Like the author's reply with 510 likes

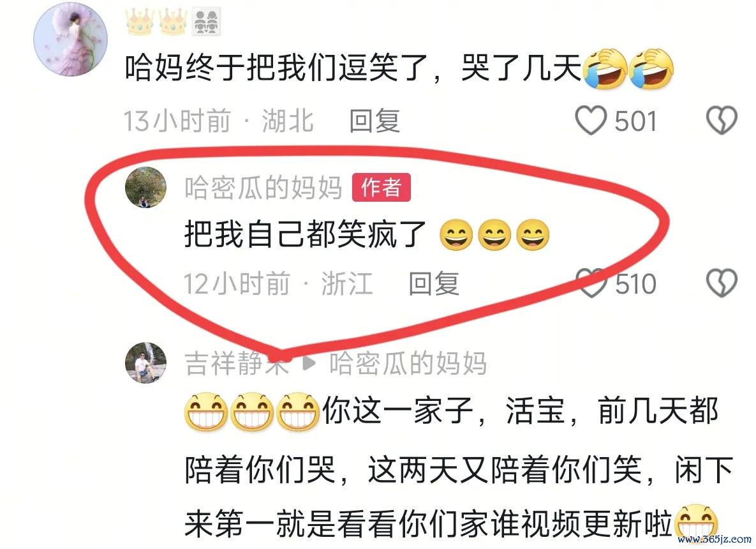pos(591,283)
